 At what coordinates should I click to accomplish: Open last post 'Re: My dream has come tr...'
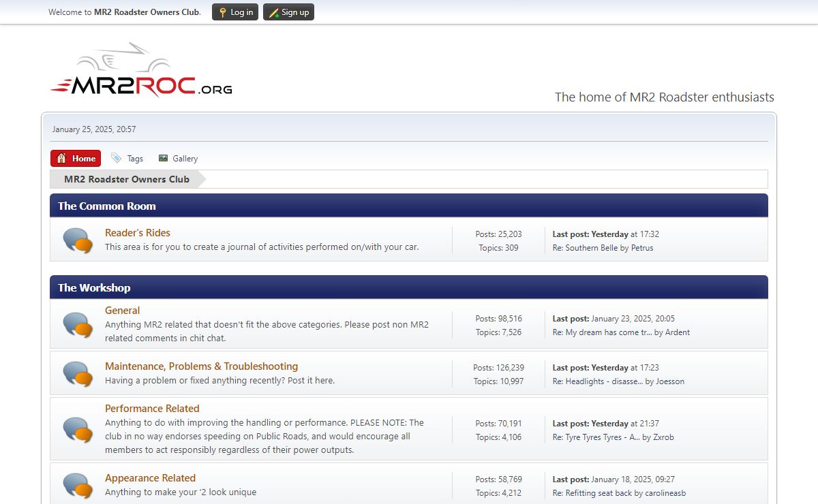[x=602, y=332]
